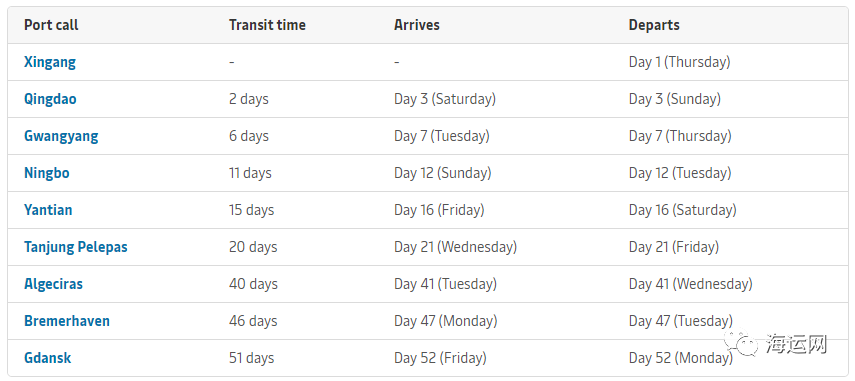Viewport: 855px width, 381px height.
Task: Click the Departs column header
Action: click(x=654, y=25)
